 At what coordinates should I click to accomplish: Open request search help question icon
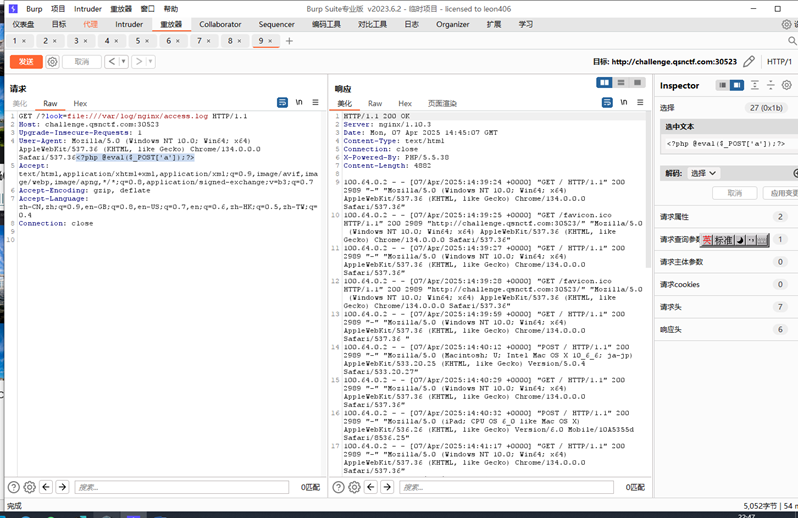14,487
